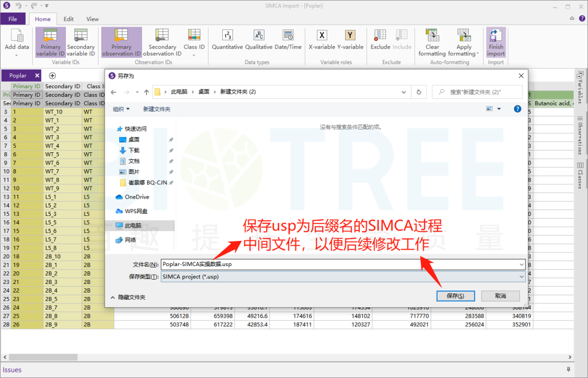The image size is (588, 378).
Task: Click the 保存 button to save
Action: click(x=455, y=295)
